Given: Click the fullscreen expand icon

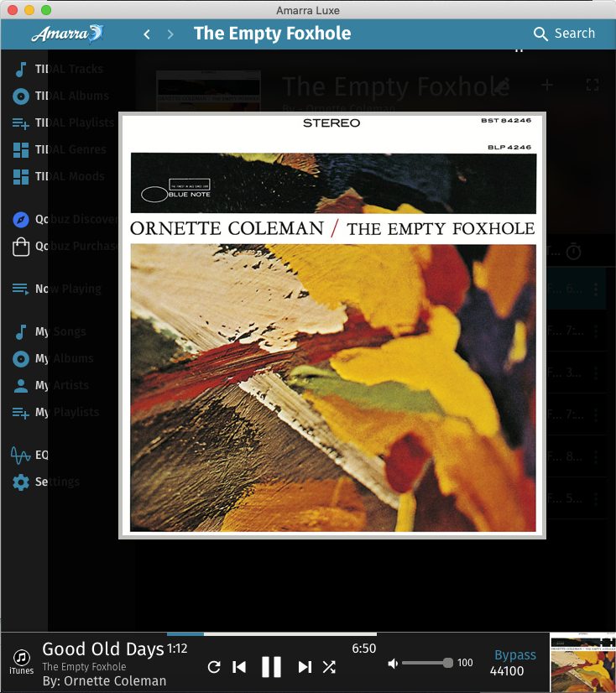Looking at the screenshot, I should pos(593,85).
